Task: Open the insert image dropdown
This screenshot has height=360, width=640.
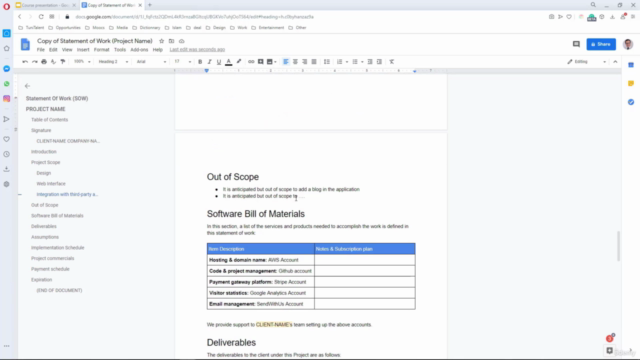Action: tap(271, 62)
